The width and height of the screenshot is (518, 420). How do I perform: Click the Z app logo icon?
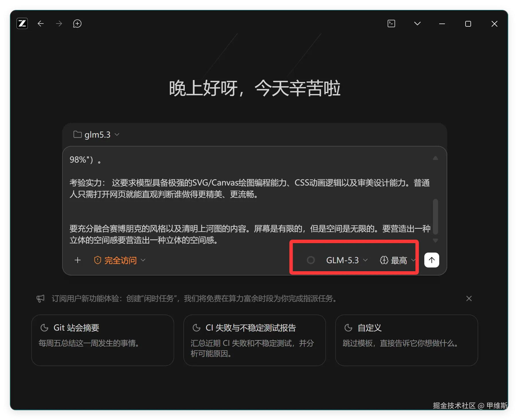22,24
